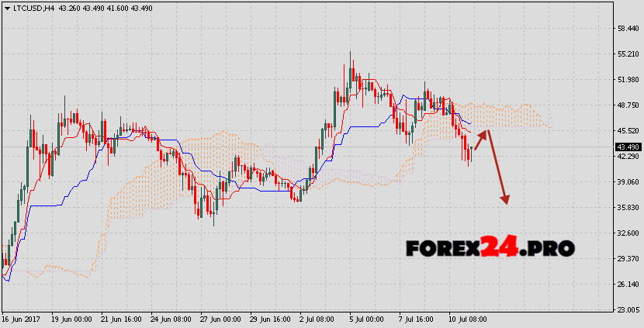Click the 39.060 price scale label

point(627,182)
